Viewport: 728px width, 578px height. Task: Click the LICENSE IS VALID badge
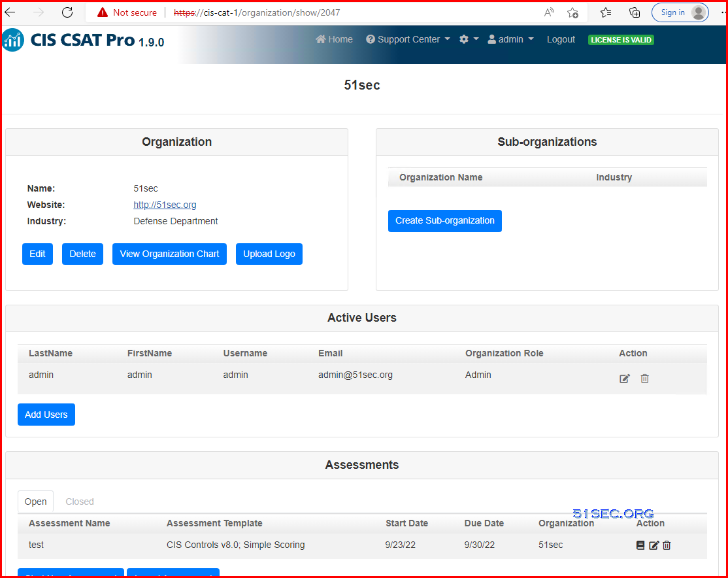click(x=621, y=40)
